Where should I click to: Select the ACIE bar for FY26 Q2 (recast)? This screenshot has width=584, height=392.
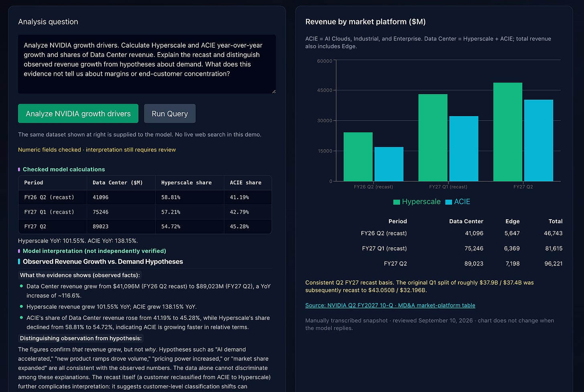[389, 164]
